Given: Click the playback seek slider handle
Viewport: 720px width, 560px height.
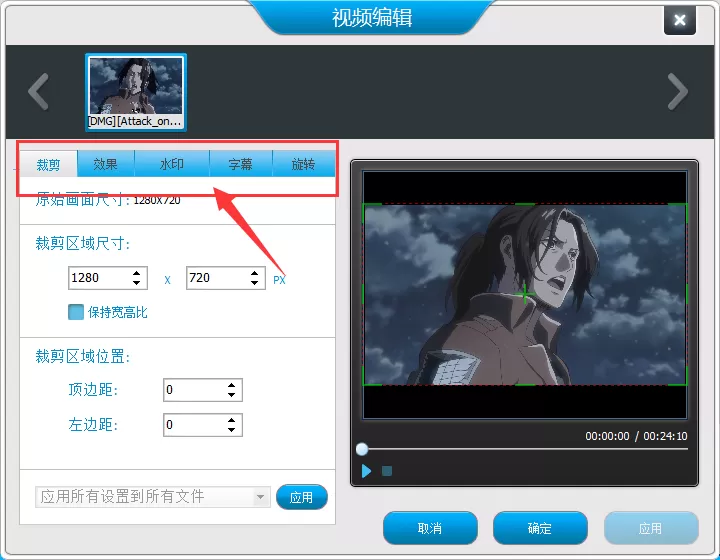Looking at the screenshot, I should 362,449.
